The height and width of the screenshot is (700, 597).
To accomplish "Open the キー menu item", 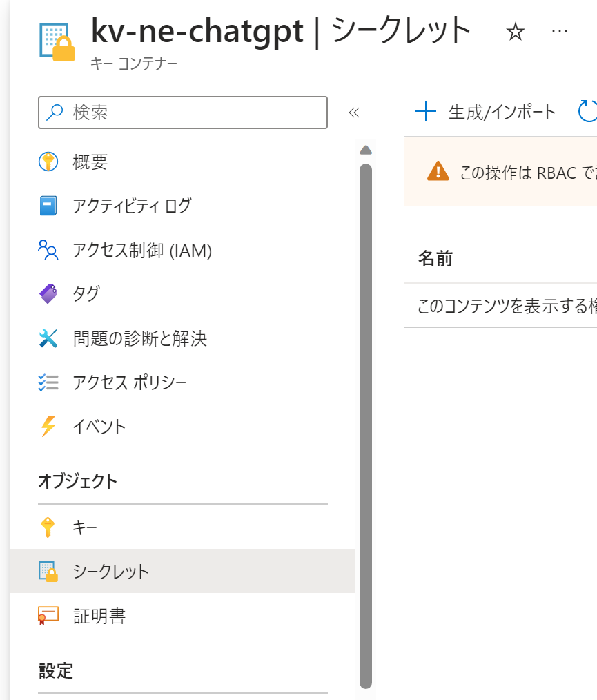I will 85,527.
